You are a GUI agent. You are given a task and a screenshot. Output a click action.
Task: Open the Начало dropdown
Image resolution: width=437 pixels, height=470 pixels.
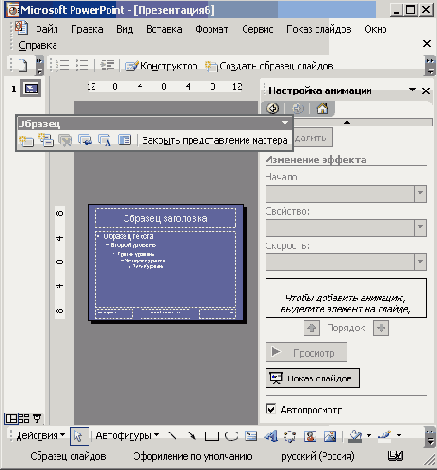(x=420, y=193)
